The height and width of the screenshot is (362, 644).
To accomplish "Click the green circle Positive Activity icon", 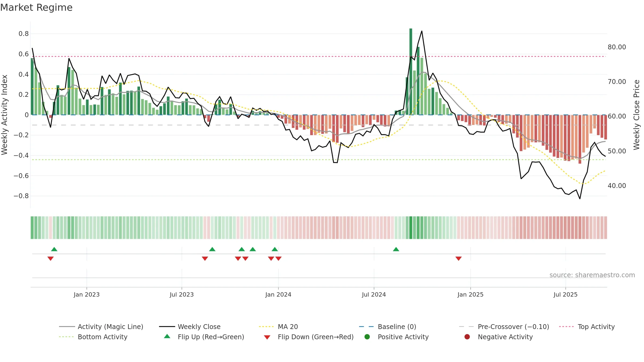I will click(x=367, y=337).
